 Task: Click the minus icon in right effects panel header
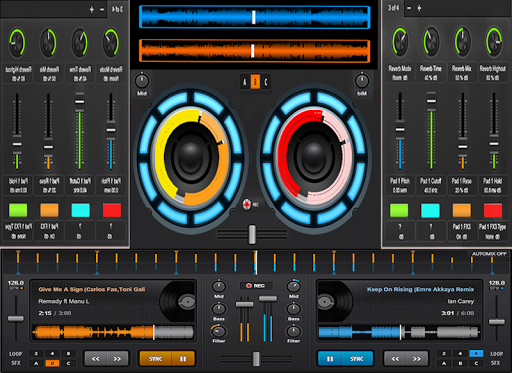tap(409, 8)
